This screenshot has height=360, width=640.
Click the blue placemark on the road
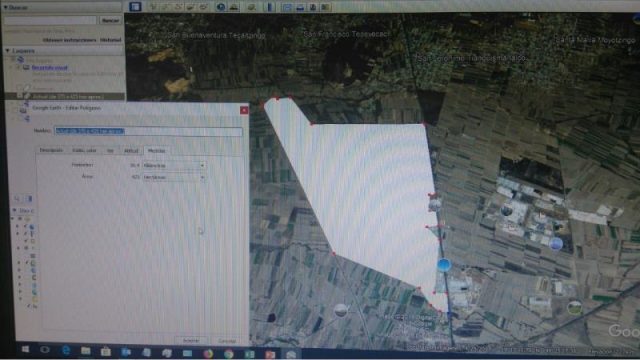pos(444,265)
